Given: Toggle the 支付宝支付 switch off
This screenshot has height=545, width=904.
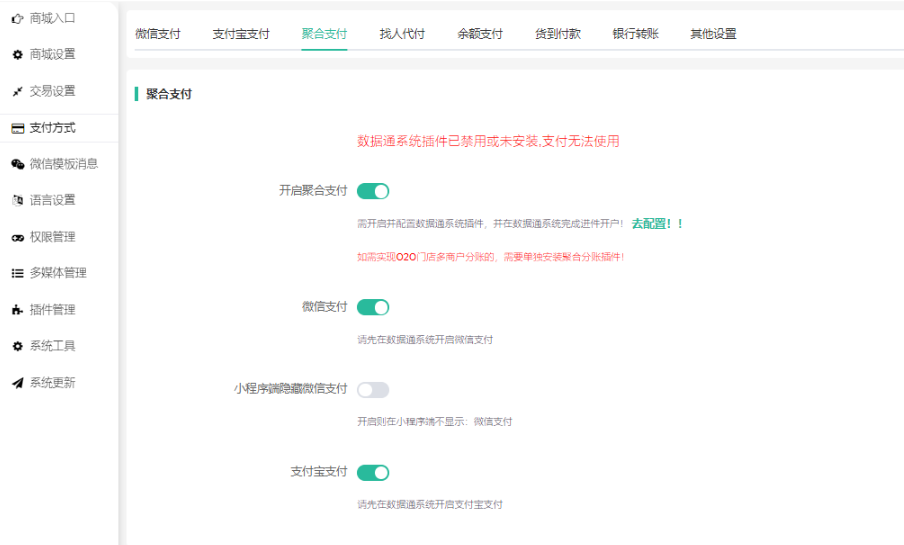Looking at the screenshot, I should [x=372, y=472].
